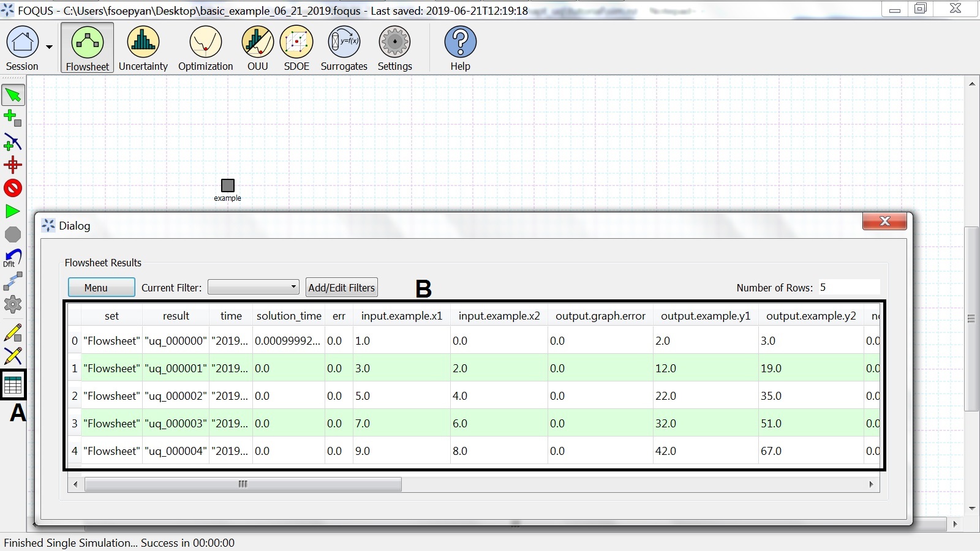
Task: Select the add node tool
Action: coord(13,118)
